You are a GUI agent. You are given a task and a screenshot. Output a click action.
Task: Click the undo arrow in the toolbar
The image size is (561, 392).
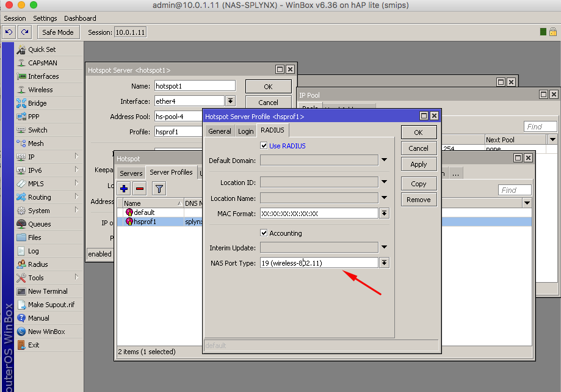coord(9,32)
